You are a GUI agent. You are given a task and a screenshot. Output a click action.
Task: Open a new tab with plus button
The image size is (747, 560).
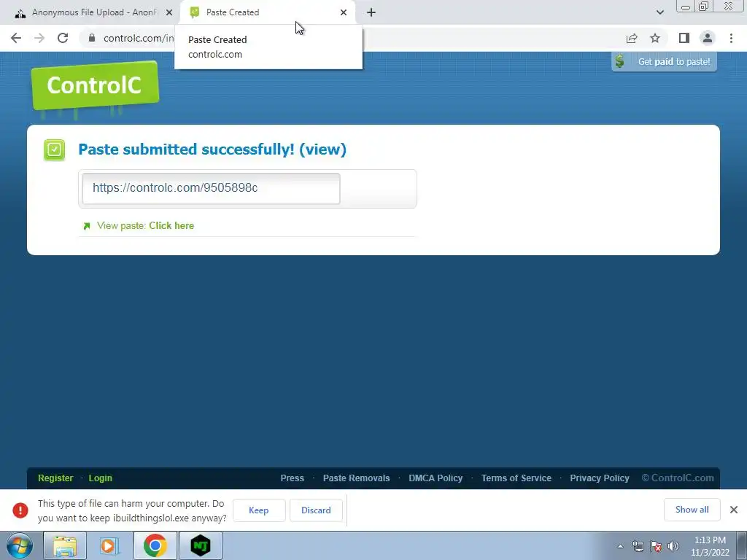371,12
